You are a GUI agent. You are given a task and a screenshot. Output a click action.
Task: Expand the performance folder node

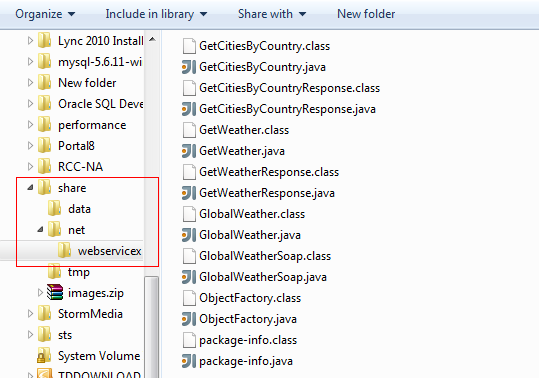click(x=30, y=125)
